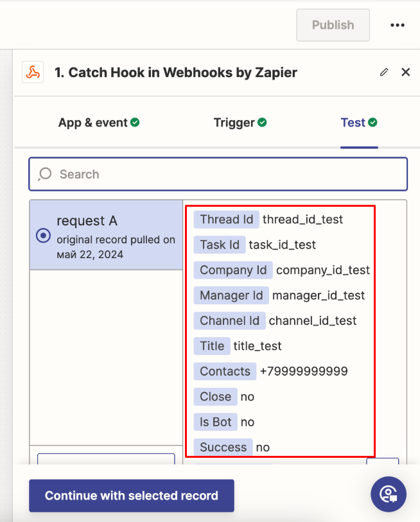Click Continue with selected record button
This screenshot has width=420, height=522.
pos(131,496)
